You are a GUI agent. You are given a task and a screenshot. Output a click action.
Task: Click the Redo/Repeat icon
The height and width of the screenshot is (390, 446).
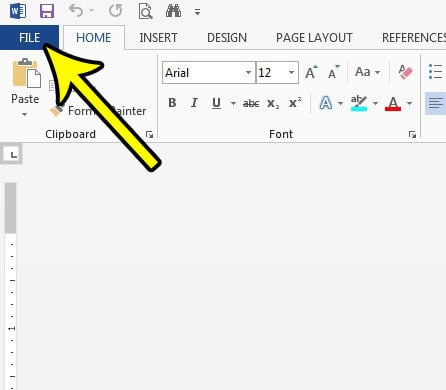pyautogui.click(x=115, y=11)
